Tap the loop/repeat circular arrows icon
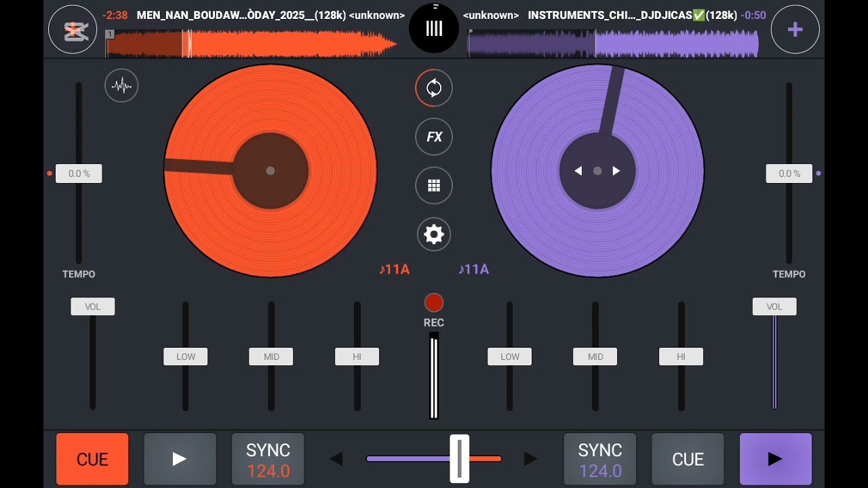Screen dimensions: 868x488 pos(434,88)
